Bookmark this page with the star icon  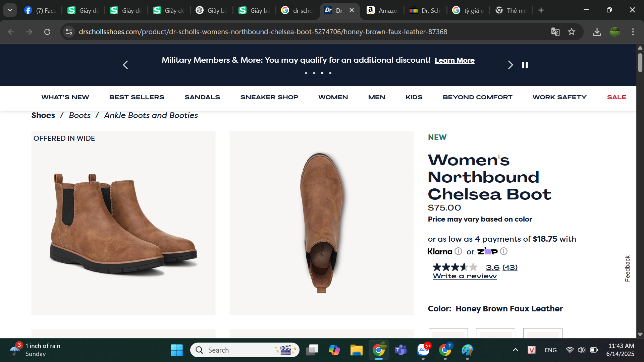[x=572, y=32]
